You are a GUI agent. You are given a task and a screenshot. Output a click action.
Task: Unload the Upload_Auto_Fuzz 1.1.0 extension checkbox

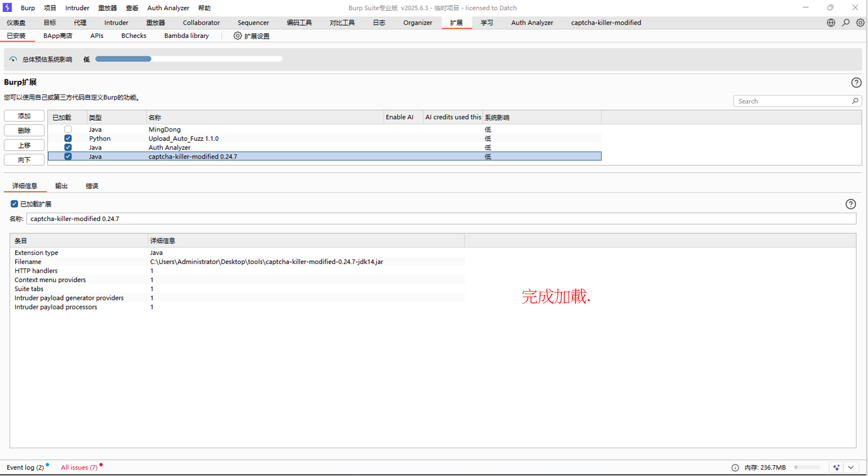pos(68,138)
